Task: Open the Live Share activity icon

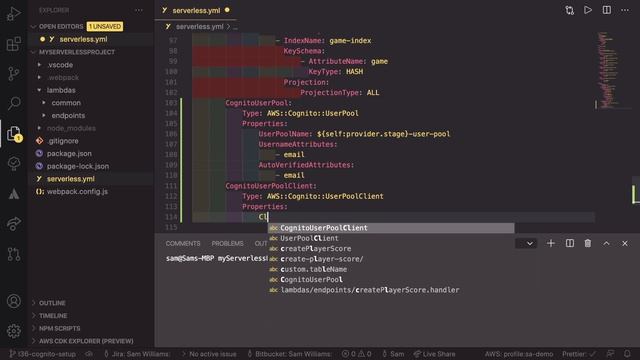Action: [14, 224]
